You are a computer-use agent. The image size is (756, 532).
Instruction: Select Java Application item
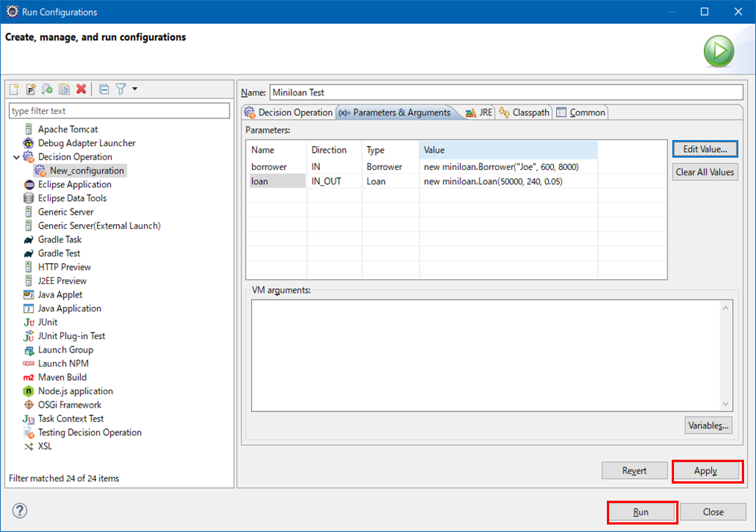point(69,308)
